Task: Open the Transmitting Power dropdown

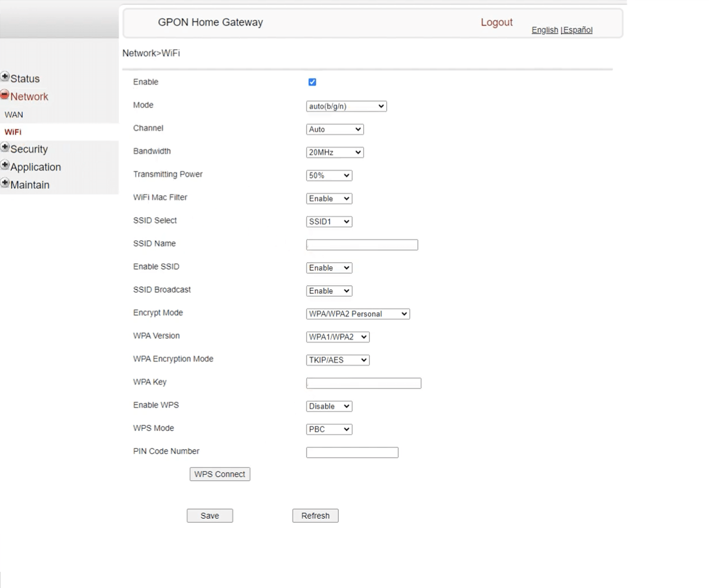Action: (329, 175)
